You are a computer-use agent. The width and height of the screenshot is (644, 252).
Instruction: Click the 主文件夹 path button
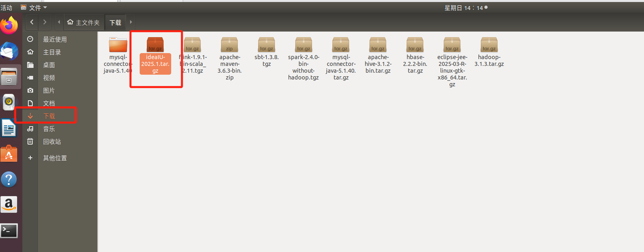click(83, 22)
